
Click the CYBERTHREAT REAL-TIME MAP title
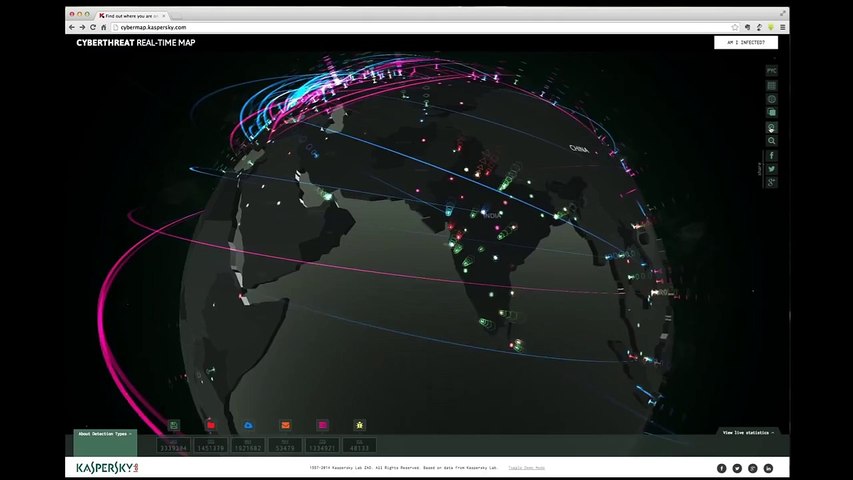coord(135,42)
